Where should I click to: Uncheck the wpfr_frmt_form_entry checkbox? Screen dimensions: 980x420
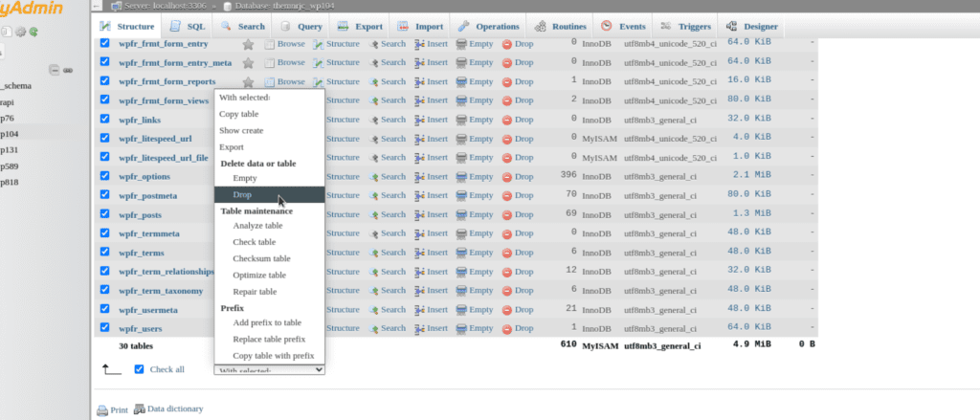105,43
